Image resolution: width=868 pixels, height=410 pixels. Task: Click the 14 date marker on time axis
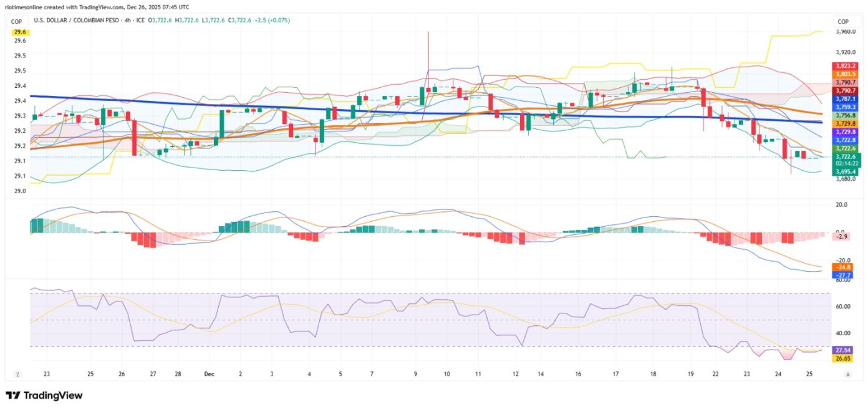click(x=540, y=374)
